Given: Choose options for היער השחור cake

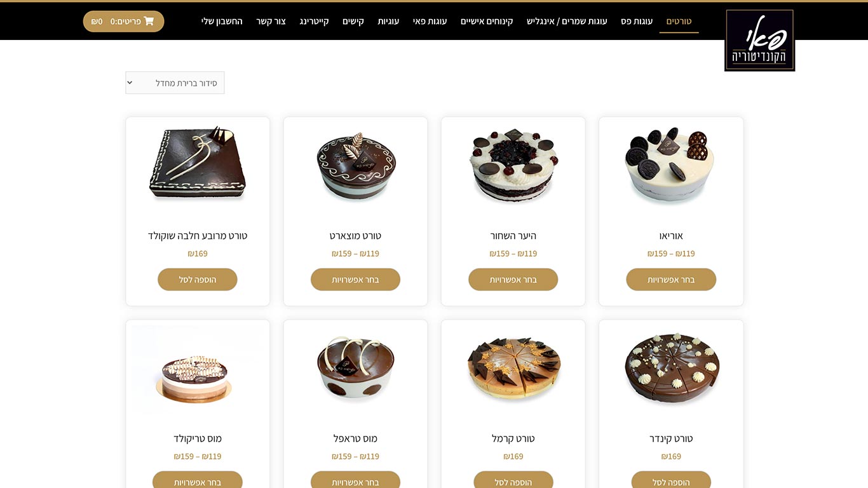Looking at the screenshot, I should [x=513, y=280].
